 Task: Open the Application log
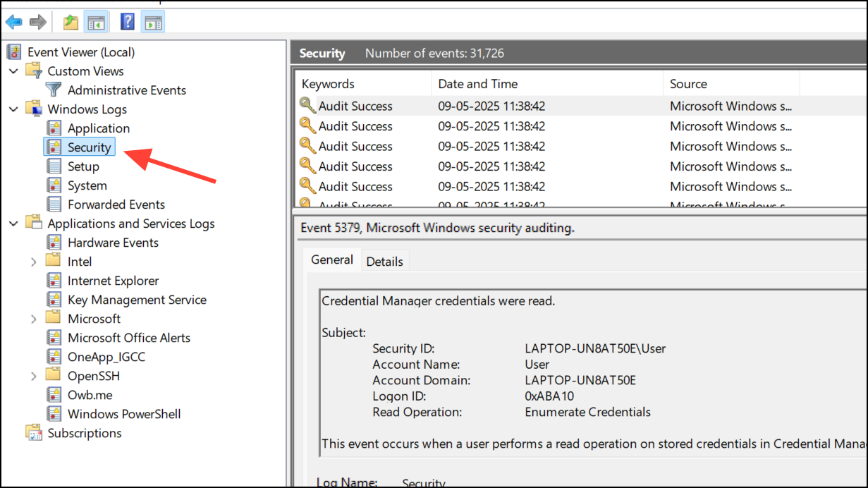(99, 128)
